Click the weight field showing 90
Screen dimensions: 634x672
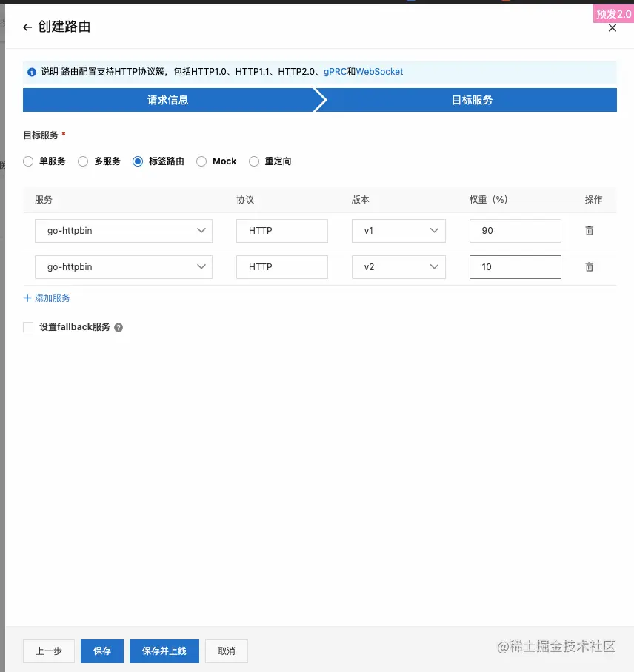coord(515,231)
